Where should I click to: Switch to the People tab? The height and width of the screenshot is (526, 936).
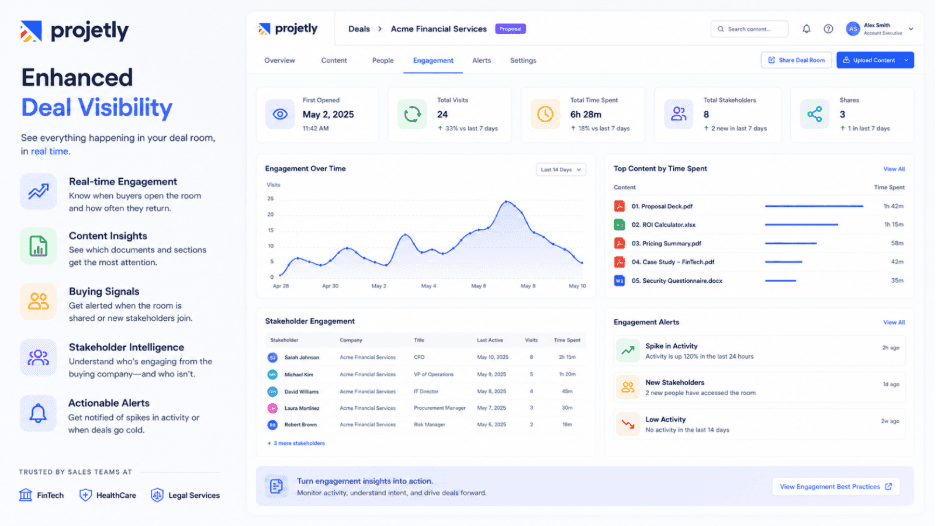(383, 60)
